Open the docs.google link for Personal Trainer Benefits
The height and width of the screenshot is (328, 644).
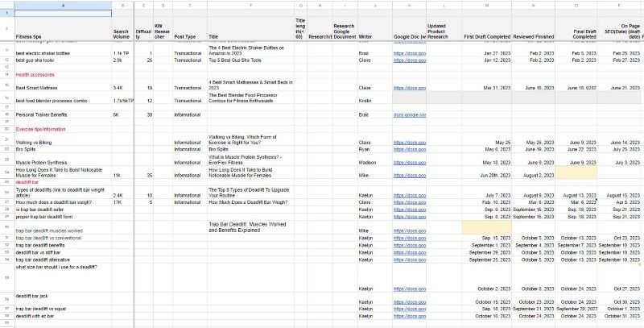point(410,115)
